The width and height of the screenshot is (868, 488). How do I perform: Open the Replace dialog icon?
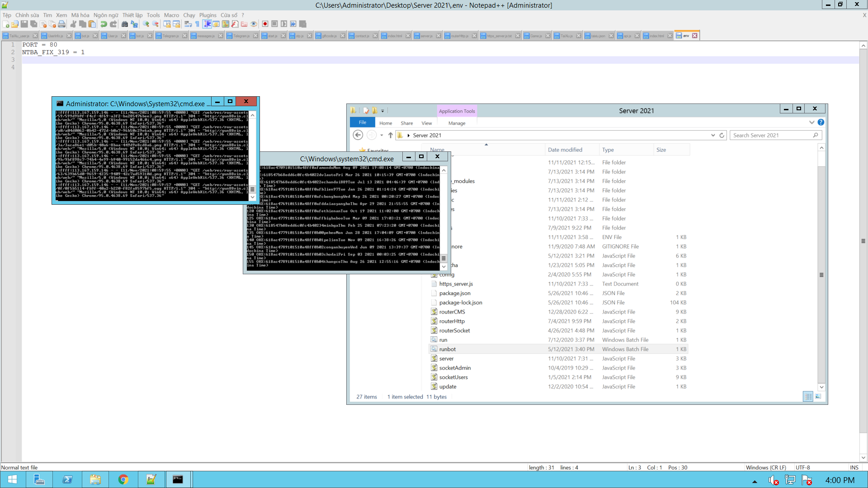tap(134, 24)
